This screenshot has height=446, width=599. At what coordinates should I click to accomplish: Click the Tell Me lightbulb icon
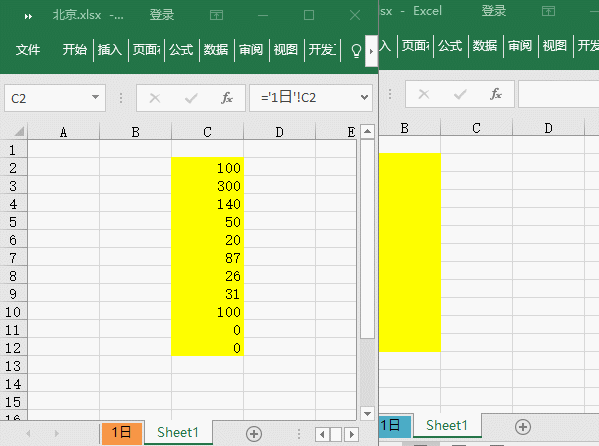(x=356, y=50)
